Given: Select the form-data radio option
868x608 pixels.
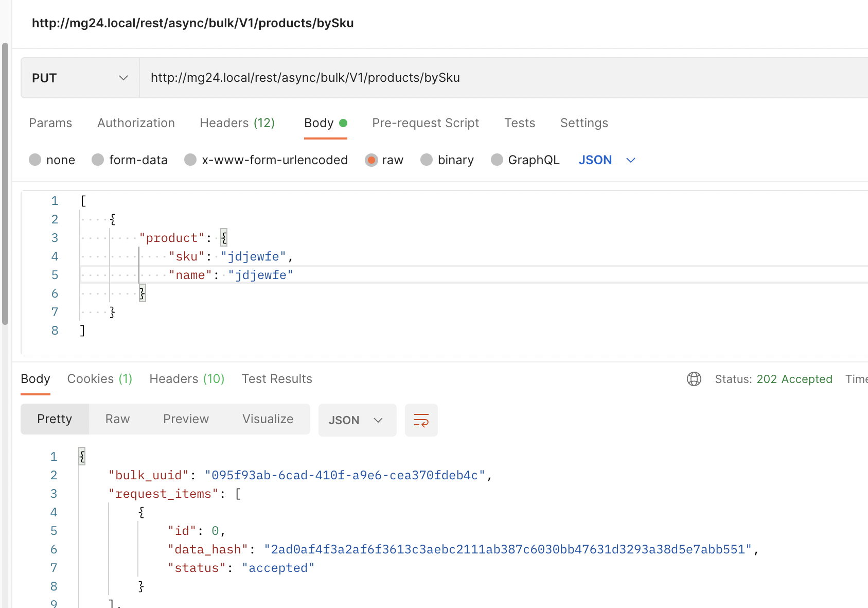Looking at the screenshot, I should pos(98,160).
